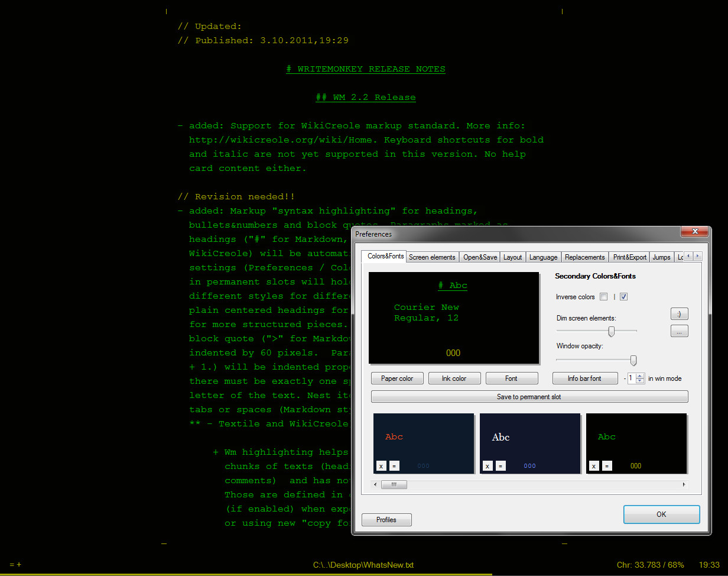728x576 pixels.
Task: Delete the red Abc slot with x
Action: coord(381,466)
